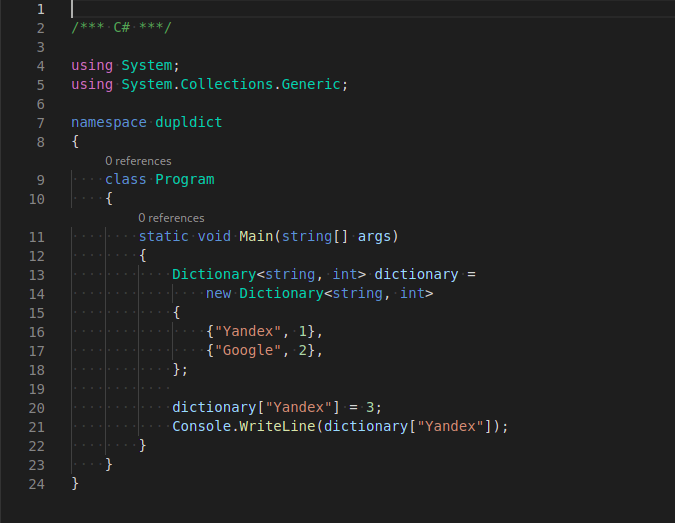Open the "0 references" CodeLens above static void Main
Viewport: 675px width, 523px height.
[x=171, y=218]
